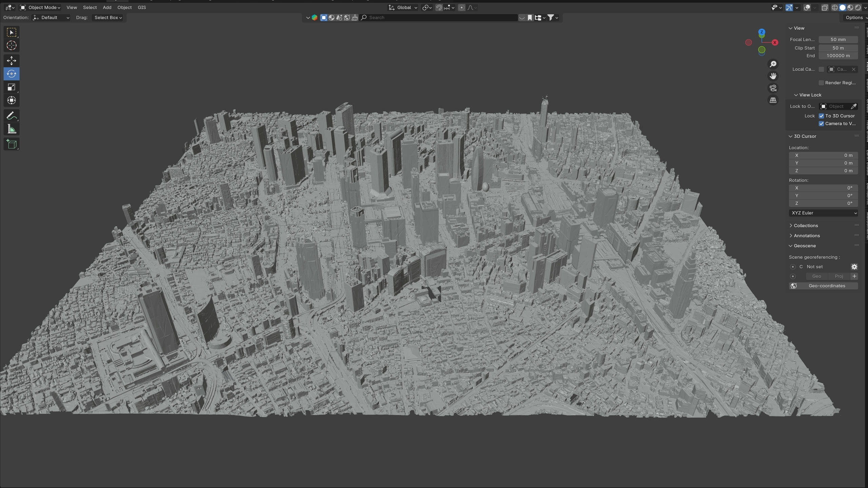Click the Search input field
Image resolution: width=868 pixels, height=488 pixels.
point(439,18)
